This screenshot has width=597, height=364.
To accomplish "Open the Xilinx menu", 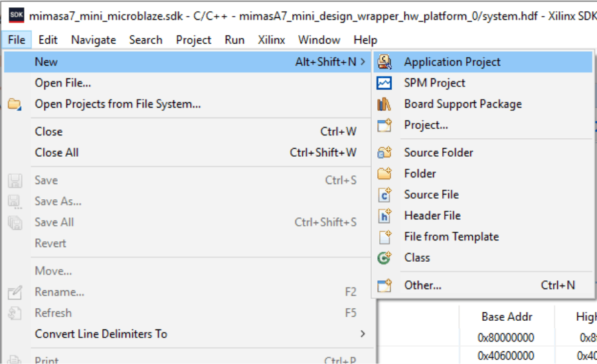I will click(272, 40).
